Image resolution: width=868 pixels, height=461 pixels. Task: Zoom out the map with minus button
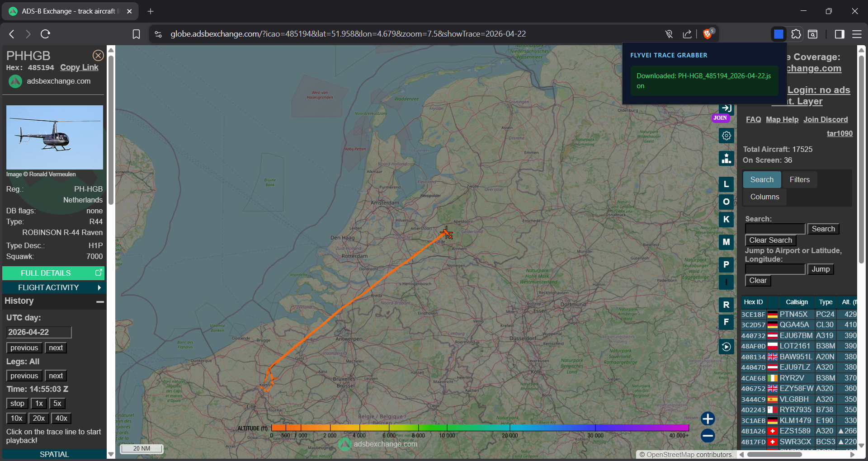(x=708, y=436)
